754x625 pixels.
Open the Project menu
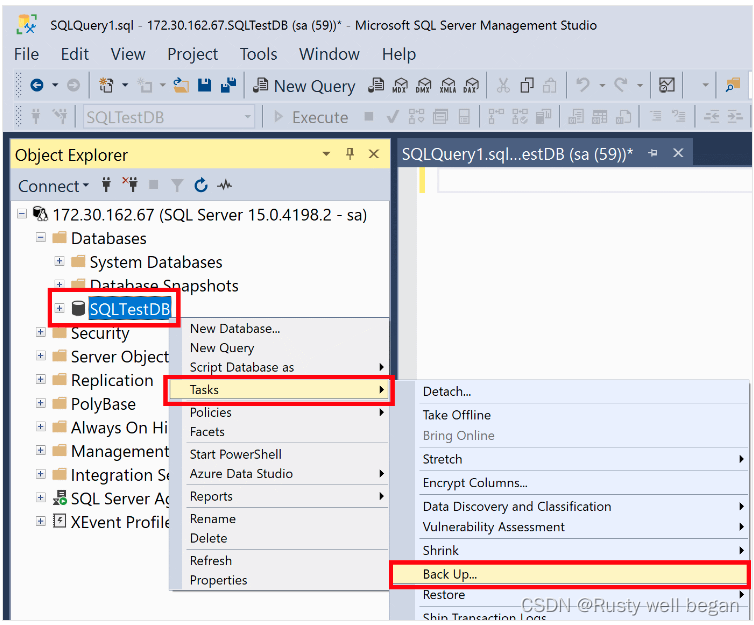click(x=192, y=54)
